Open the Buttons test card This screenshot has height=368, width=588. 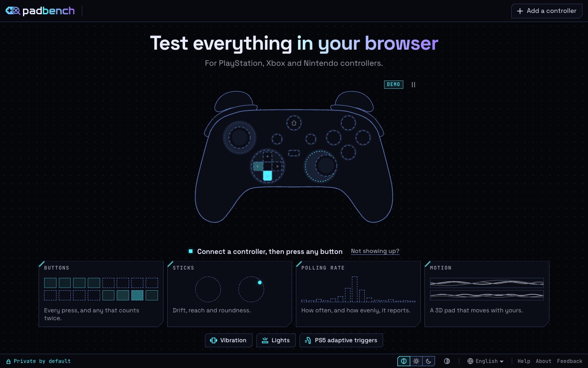[x=101, y=294]
